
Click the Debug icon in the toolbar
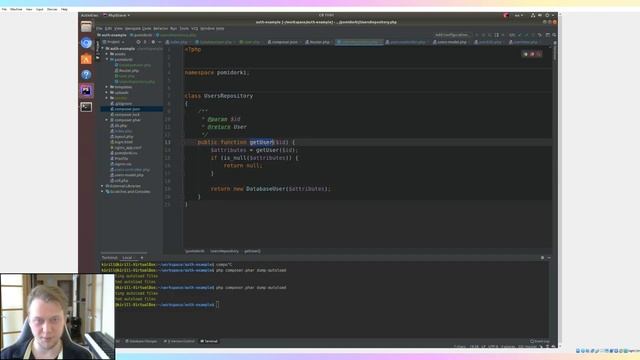tap(483, 35)
